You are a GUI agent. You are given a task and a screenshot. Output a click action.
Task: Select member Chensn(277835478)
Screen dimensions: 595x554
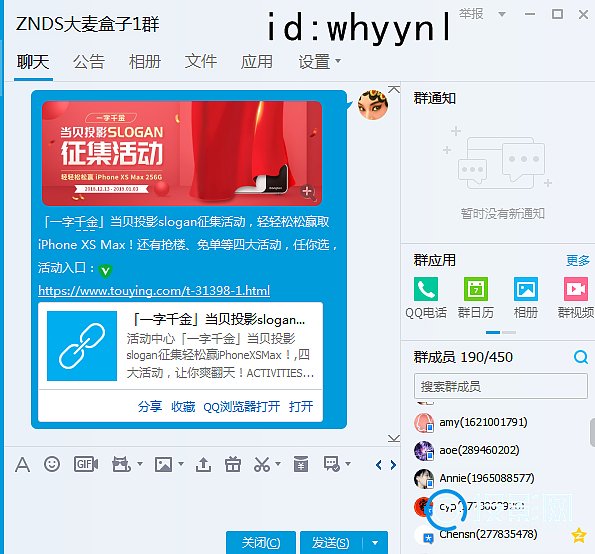tap(488, 534)
